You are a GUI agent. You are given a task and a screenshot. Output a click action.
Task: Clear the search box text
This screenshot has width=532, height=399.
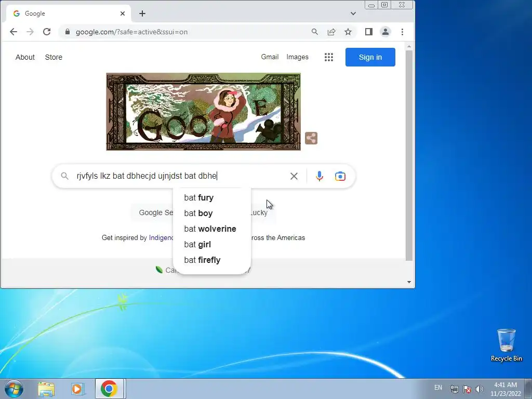pyautogui.click(x=294, y=176)
